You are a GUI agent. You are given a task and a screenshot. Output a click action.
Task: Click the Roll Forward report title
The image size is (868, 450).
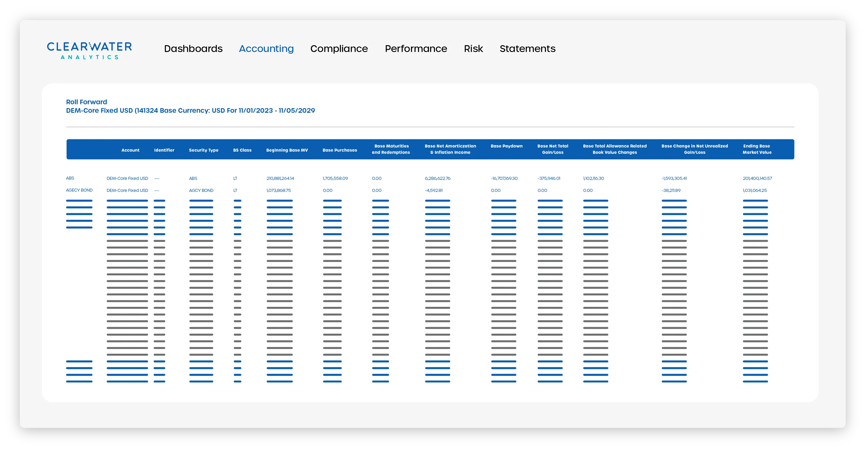click(86, 102)
